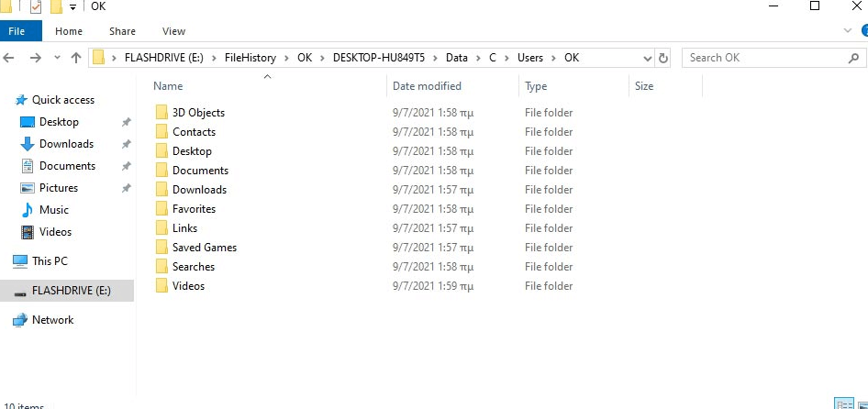
Task: Sort by Date modified column
Action: click(427, 86)
